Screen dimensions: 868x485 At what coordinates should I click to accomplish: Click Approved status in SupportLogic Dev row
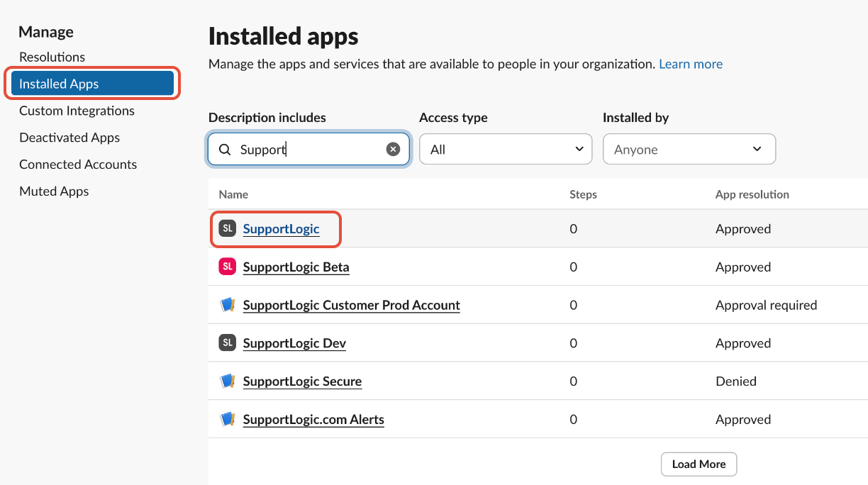tap(743, 343)
